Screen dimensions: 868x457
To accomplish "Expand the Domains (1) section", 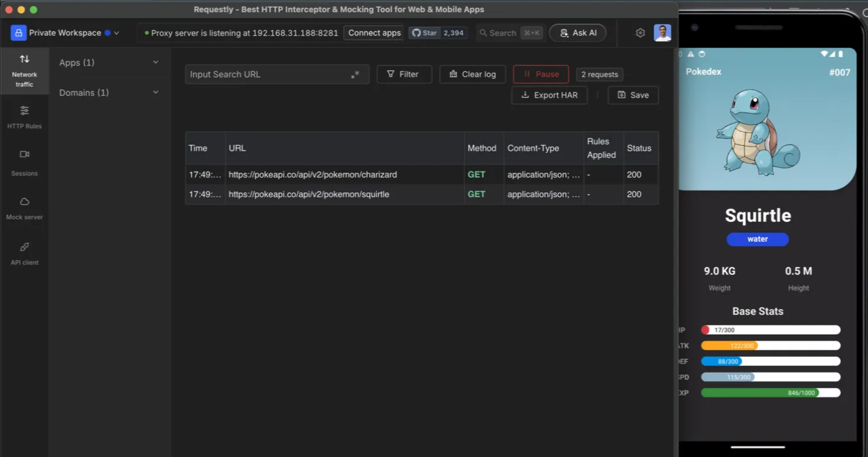I will (x=109, y=93).
